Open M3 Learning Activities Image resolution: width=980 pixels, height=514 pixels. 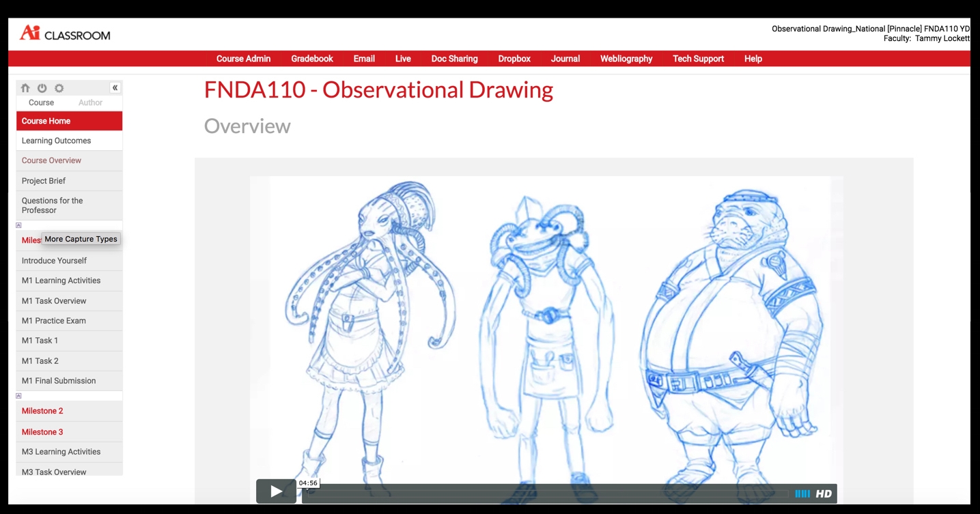(x=69, y=452)
